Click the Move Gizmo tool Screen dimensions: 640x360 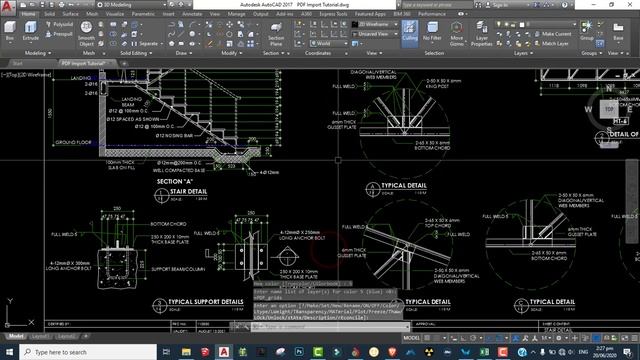tap(457, 33)
